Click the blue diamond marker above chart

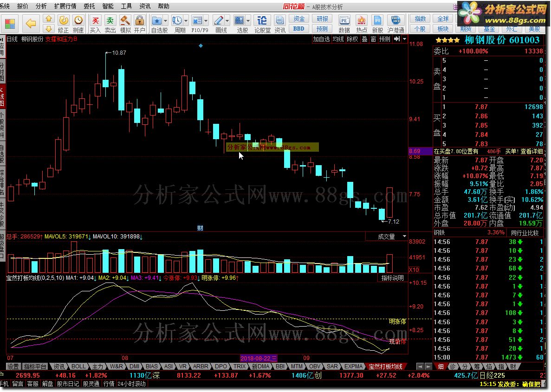(201, 45)
